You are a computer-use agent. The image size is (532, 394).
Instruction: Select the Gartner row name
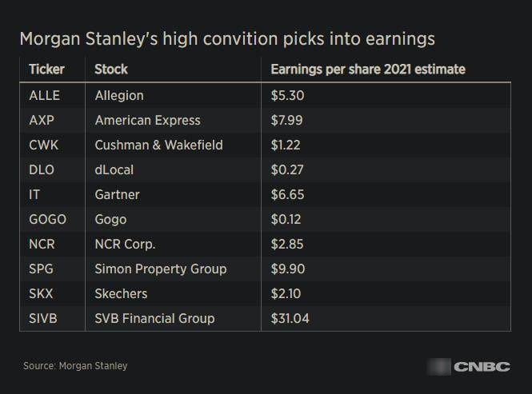(117, 194)
